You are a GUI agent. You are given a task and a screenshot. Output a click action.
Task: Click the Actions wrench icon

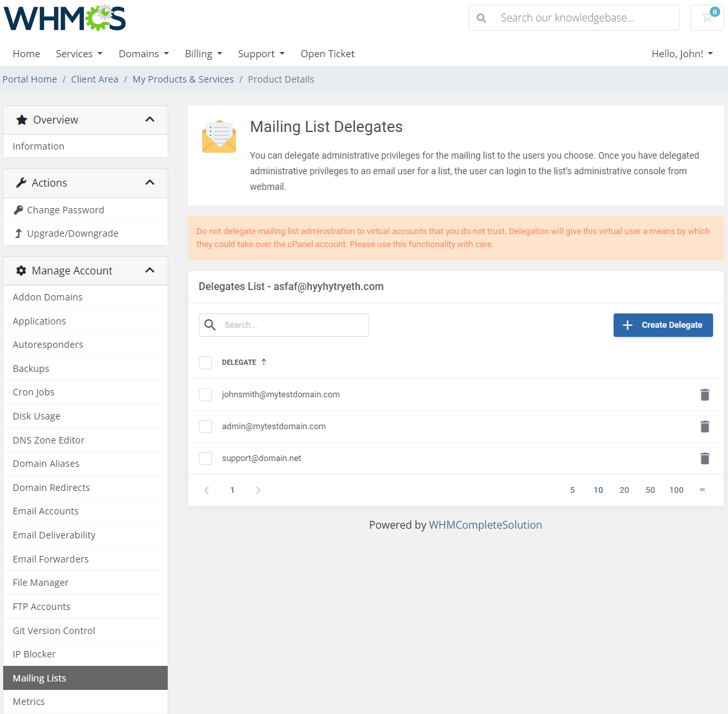(x=21, y=183)
